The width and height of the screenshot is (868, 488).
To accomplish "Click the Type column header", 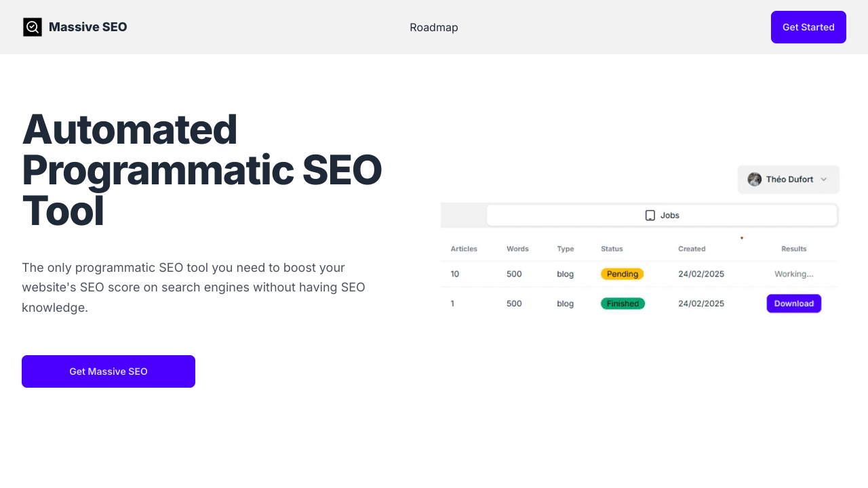I will (x=565, y=249).
